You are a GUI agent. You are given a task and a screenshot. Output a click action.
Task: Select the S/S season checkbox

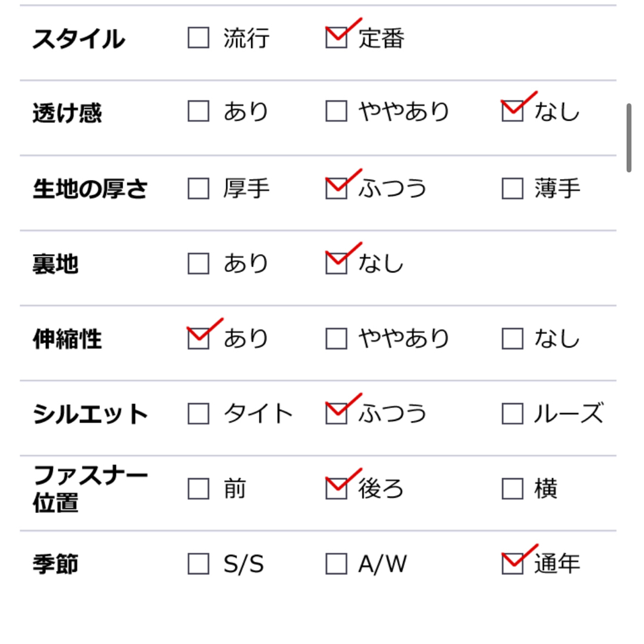pos(199,563)
